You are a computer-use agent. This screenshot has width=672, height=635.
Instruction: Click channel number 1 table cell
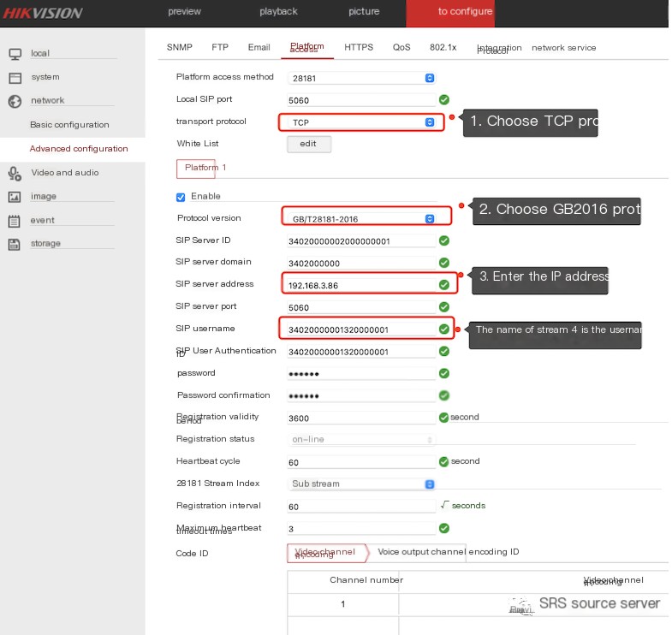[343, 604]
